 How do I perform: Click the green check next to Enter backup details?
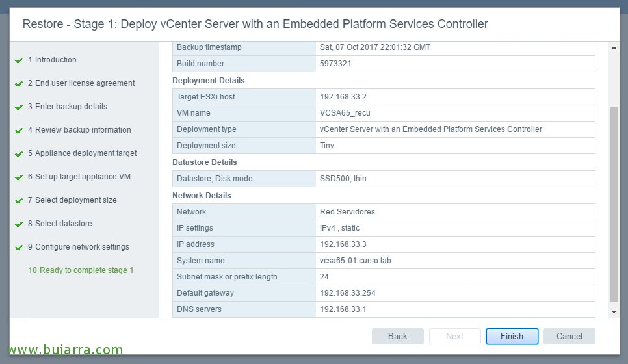point(19,107)
